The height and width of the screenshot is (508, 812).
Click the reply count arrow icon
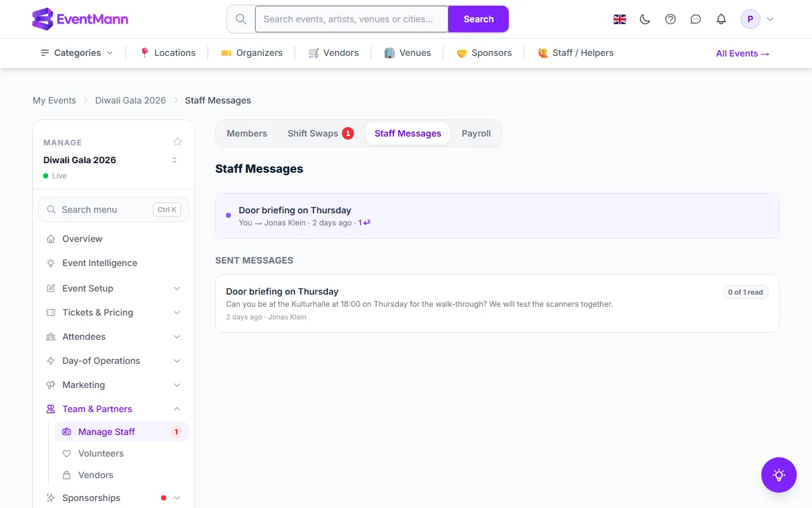(x=367, y=223)
